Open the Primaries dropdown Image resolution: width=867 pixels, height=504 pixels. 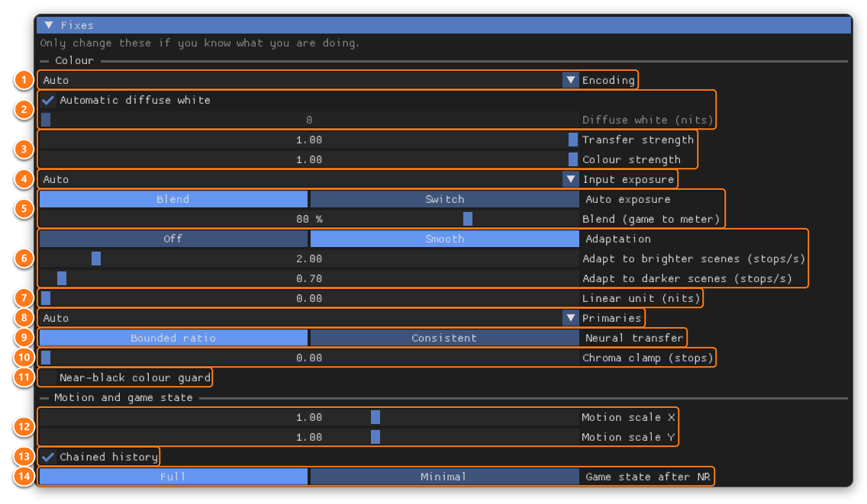(x=309, y=318)
